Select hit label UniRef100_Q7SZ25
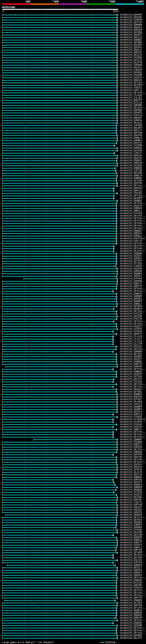146x644 pixels. (x=131, y=314)
